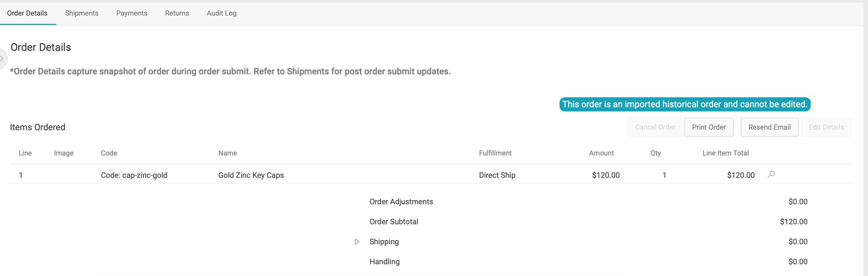The image size is (868, 276).
Task: Click the Print Order button
Action: [709, 127]
